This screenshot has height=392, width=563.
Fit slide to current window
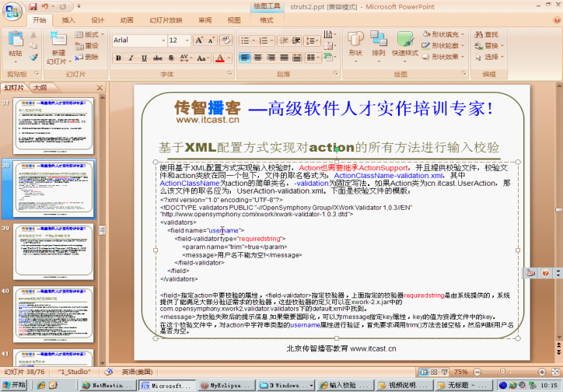[x=555, y=372]
